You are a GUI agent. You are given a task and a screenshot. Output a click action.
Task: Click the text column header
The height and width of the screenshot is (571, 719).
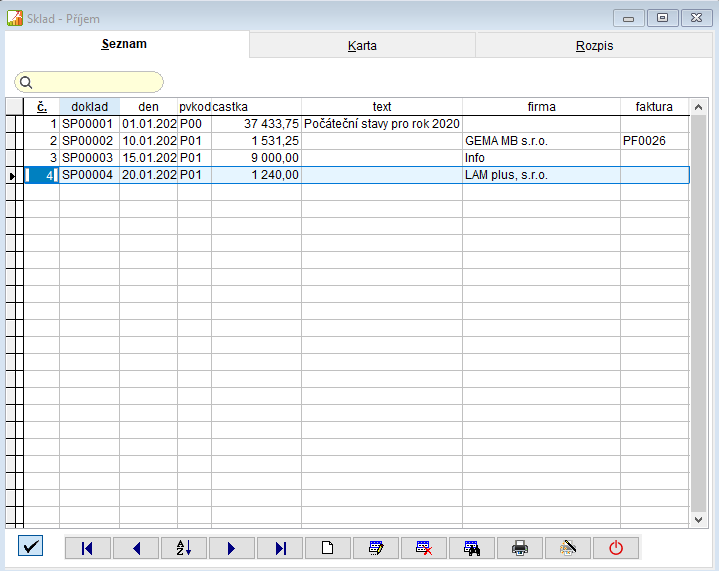click(x=382, y=107)
